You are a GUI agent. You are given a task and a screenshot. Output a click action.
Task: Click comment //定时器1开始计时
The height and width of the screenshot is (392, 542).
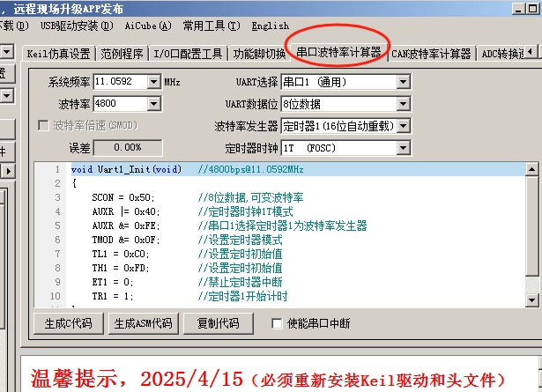242,296
